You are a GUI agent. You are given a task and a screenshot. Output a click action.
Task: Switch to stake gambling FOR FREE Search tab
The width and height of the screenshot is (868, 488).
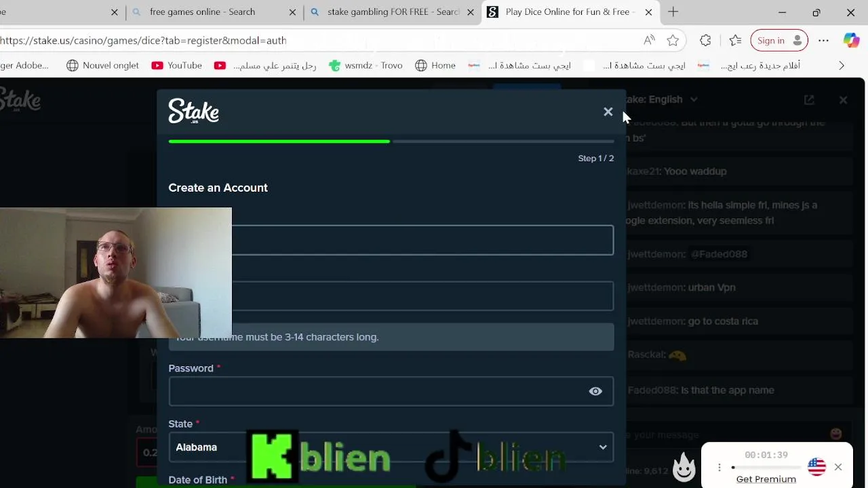coord(393,12)
